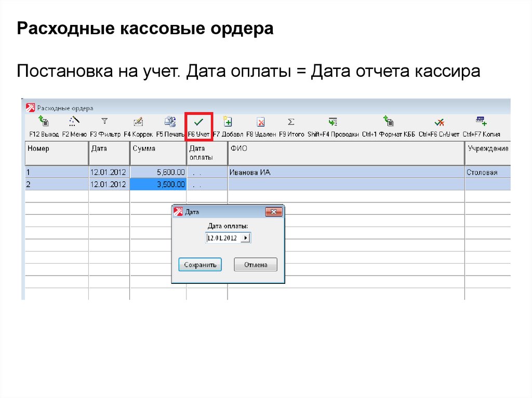Click the Ctrl+F6 СнУчет icon

coord(439,122)
